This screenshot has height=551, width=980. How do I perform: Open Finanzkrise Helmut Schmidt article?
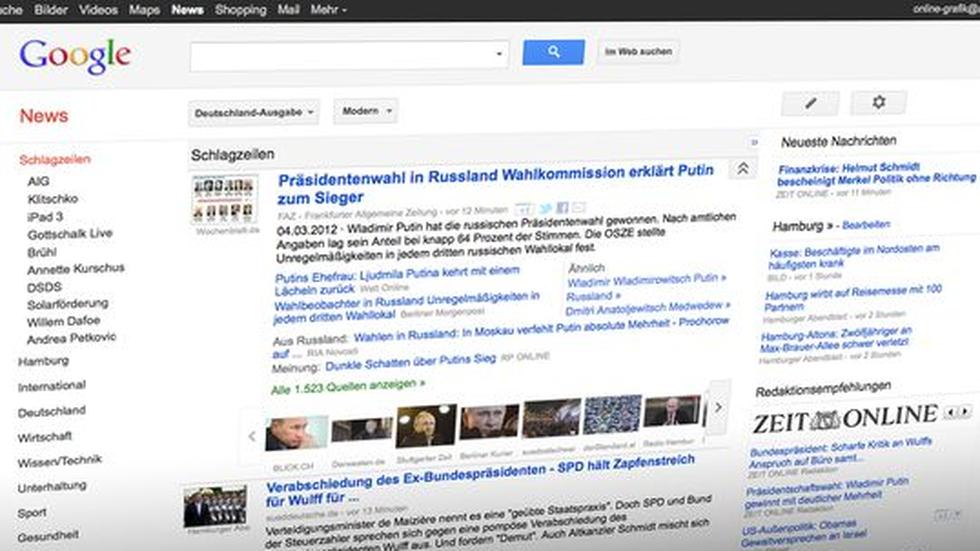pos(876,174)
